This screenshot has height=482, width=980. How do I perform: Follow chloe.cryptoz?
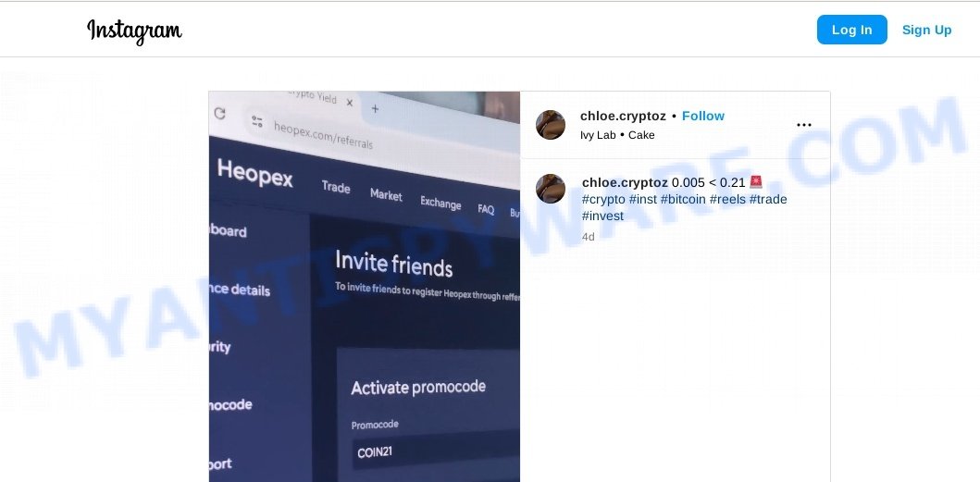703,116
